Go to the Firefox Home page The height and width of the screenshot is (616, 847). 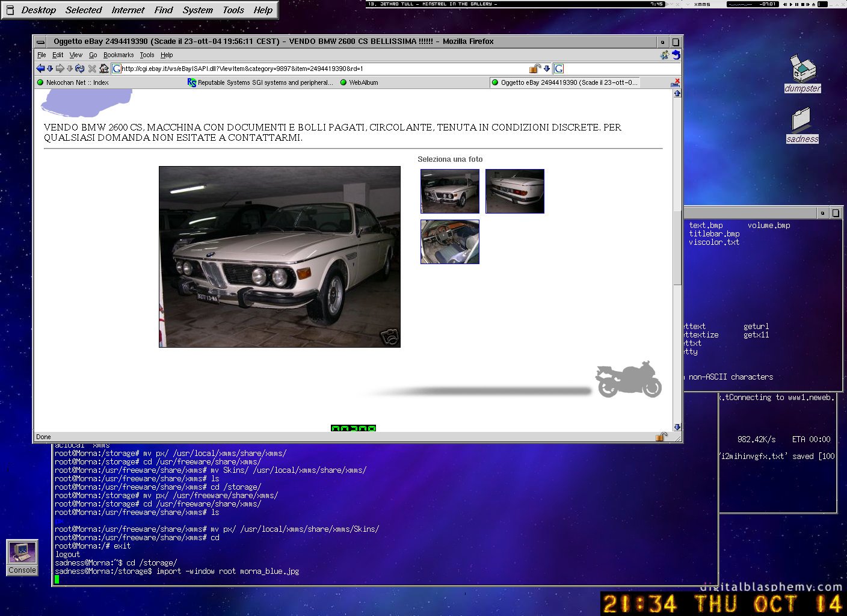103,69
